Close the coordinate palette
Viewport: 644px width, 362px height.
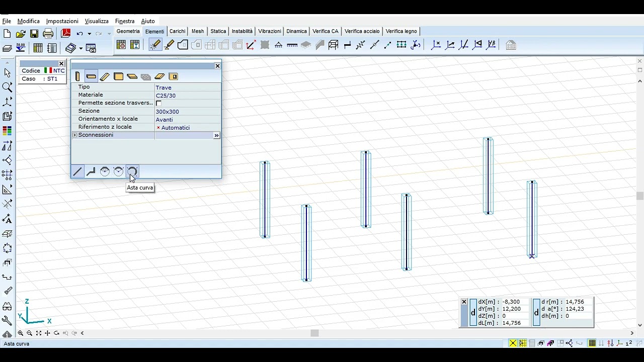point(464,302)
